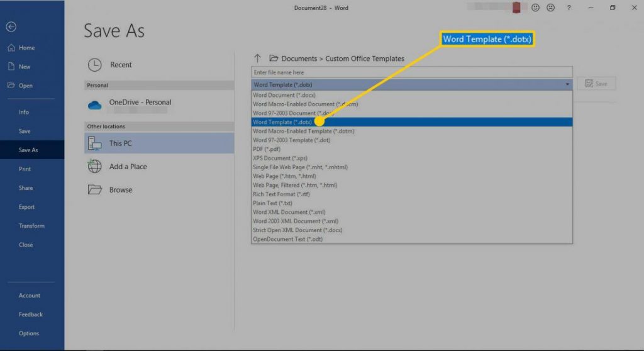The image size is (644, 351).
Task: Choose Rich Text Format (*.rtf)
Action: [x=411, y=194]
